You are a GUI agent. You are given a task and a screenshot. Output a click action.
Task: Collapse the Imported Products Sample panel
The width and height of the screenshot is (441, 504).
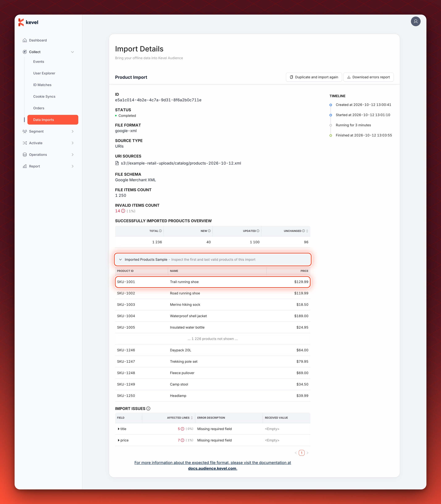tap(213, 259)
